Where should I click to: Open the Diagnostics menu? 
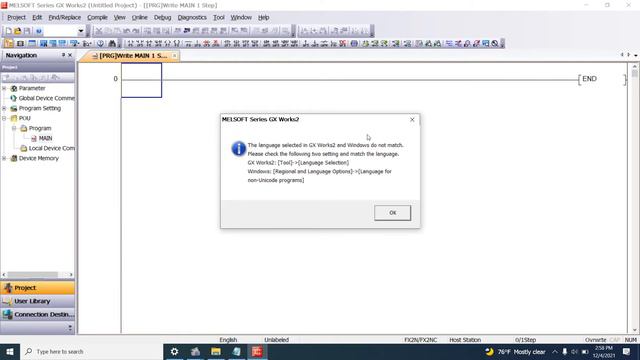click(x=192, y=18)
